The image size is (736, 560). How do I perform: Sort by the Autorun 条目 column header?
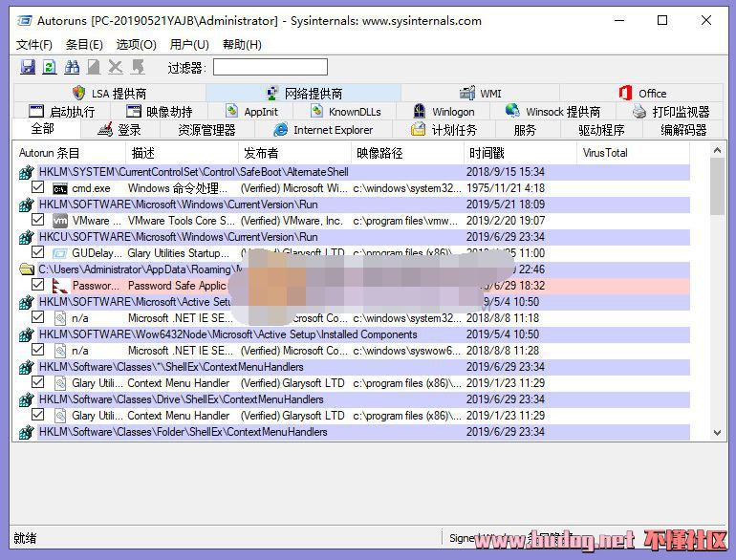[x=70, y=153]
